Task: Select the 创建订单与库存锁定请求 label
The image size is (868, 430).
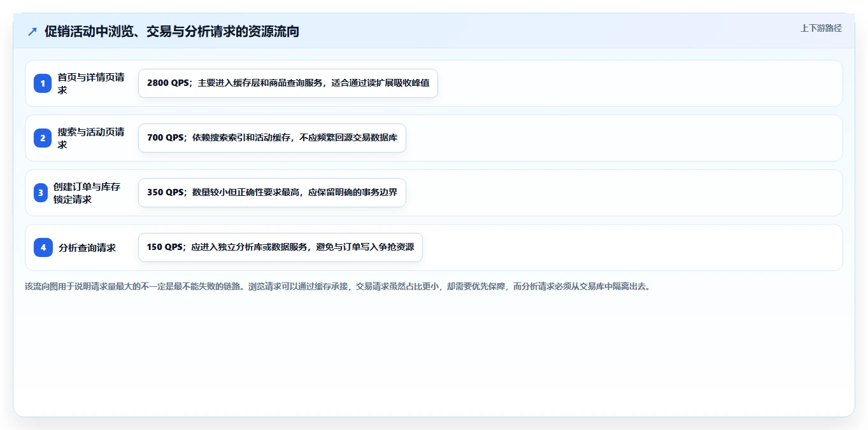Action: 87,193
